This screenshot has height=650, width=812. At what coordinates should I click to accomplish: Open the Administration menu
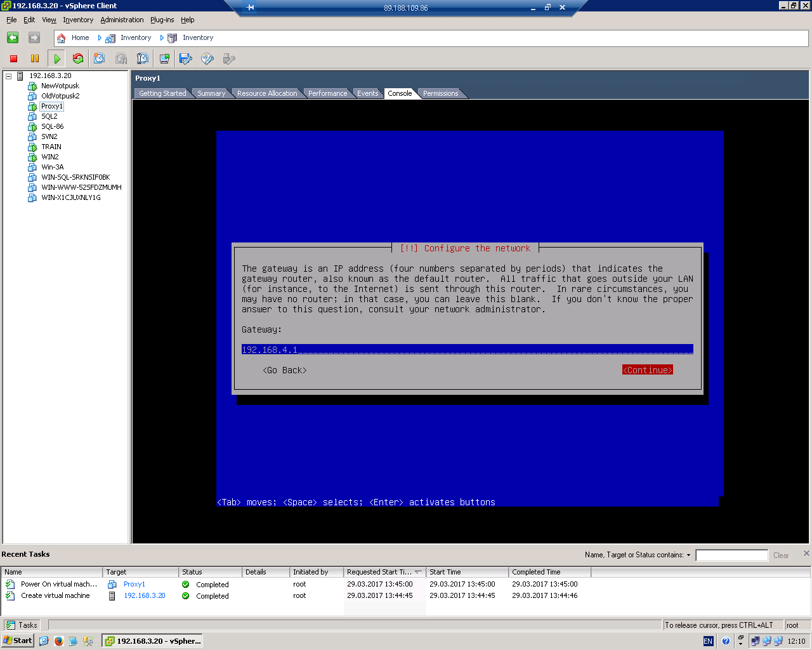122,20
